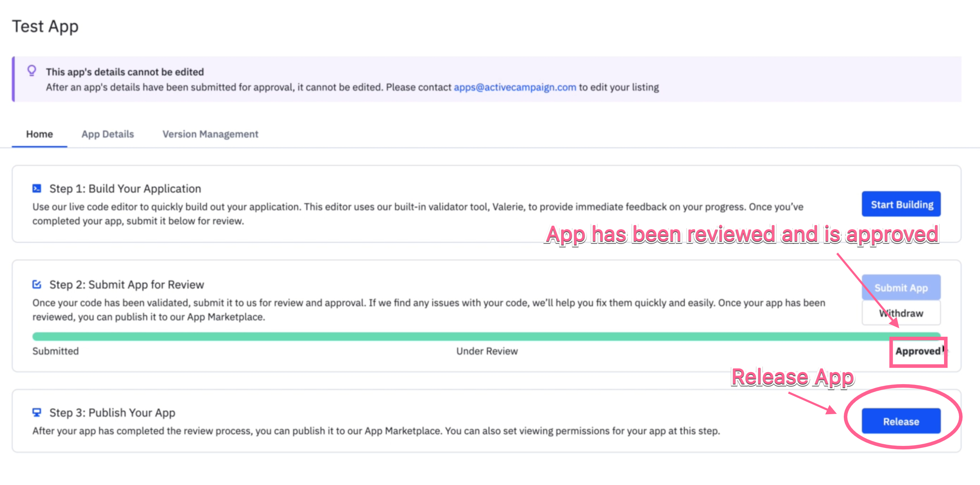This screenshot has width=980, height=485.
Task: Open the apps@activecampaign.com email link
Action: (515, 88)
